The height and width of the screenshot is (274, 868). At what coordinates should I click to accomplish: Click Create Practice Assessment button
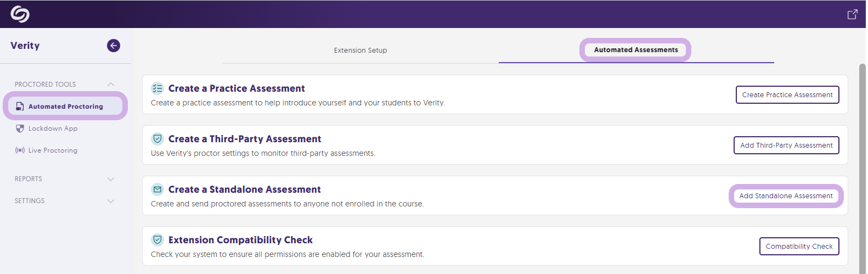(787, 95)
